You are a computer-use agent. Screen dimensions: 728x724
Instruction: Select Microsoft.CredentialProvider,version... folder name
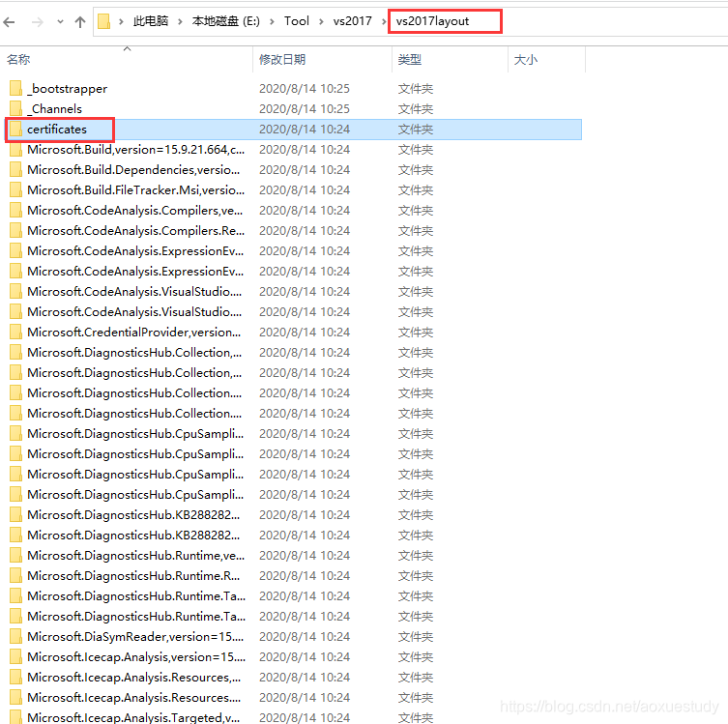pos(133,333)
